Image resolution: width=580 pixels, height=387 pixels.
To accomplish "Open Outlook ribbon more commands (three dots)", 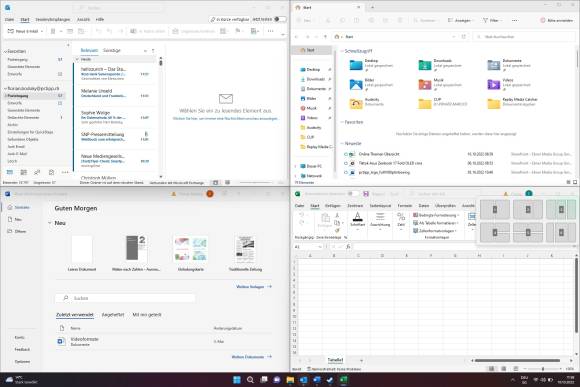I will pyautogui.click(x=270, y=31).
